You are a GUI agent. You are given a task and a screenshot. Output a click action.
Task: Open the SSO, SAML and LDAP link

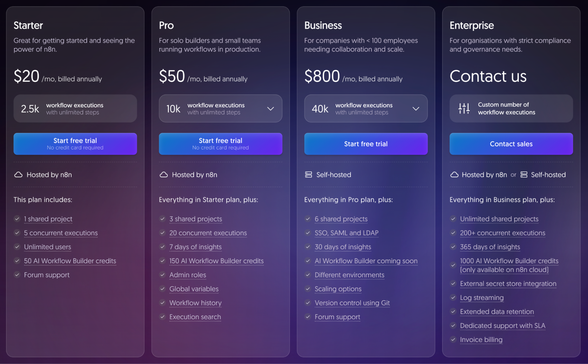[x=346, y=233]
